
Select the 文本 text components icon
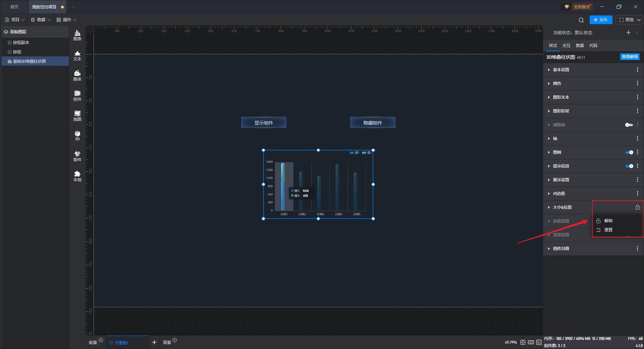tap(77, 55)
